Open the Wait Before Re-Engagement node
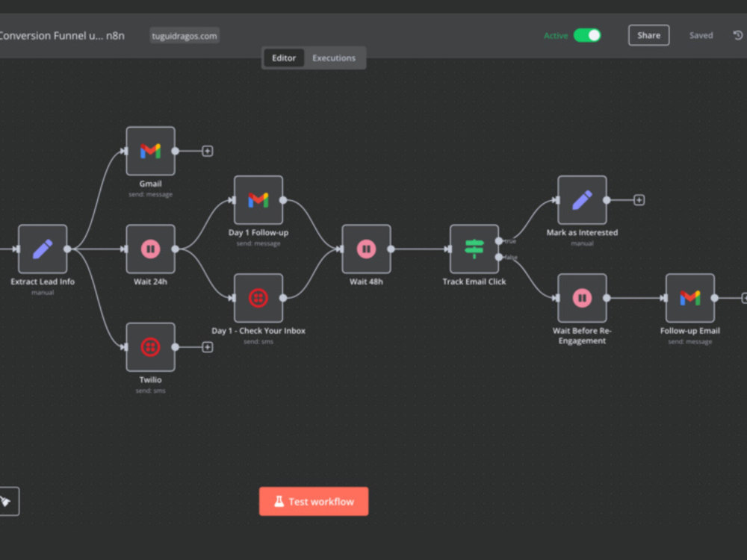The image size is (747, 560). pos(582,298)
